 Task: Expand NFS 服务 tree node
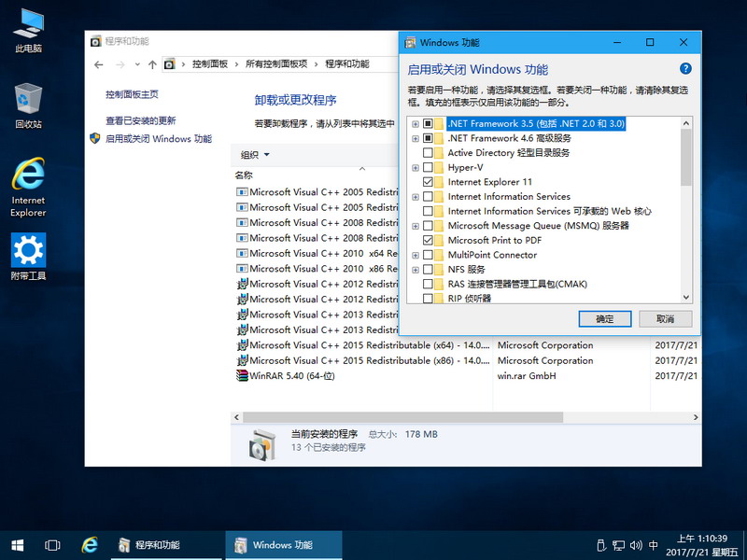416,270
